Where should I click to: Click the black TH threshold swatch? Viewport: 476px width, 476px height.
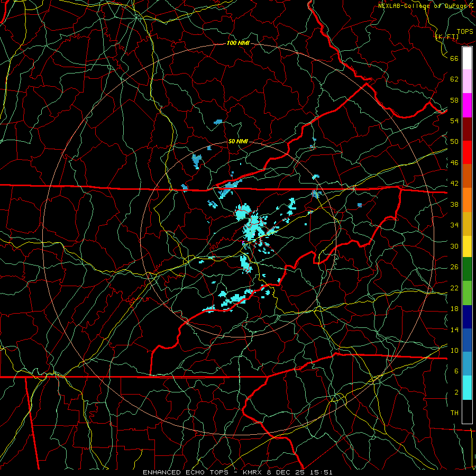tap(467, 411)
